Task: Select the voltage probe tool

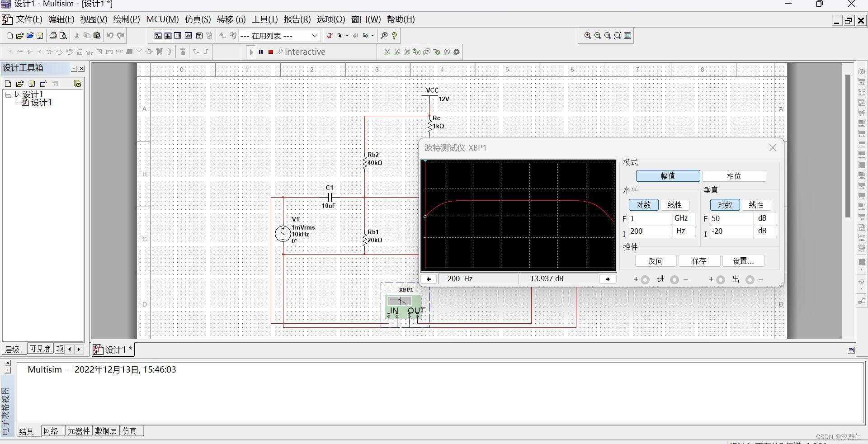Action: pos(387,52)
